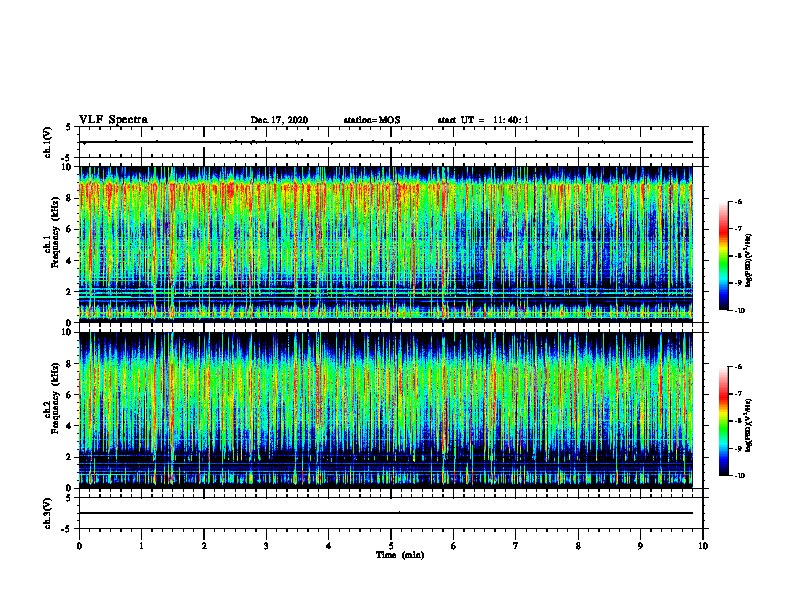The width and height of the screenshot is (792, 612).
Task: Click the "-6" label on ch.1 colorbar
Action: coord(739,202)
